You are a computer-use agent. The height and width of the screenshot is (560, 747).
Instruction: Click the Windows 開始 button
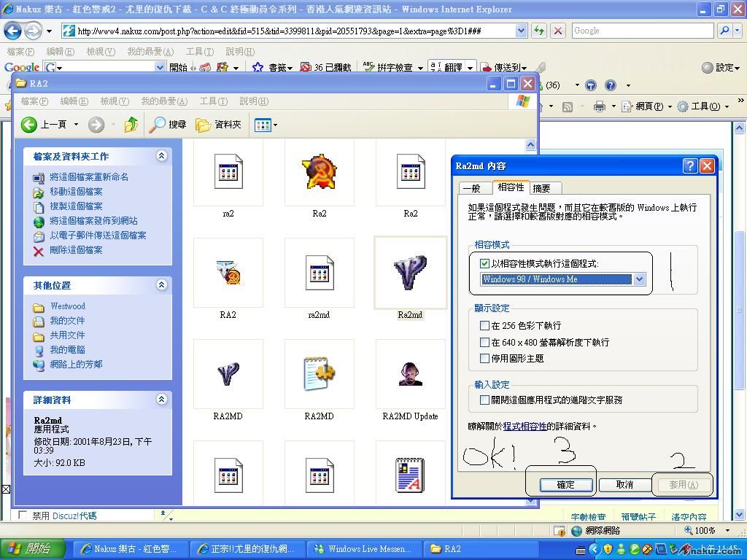point(32,549)
